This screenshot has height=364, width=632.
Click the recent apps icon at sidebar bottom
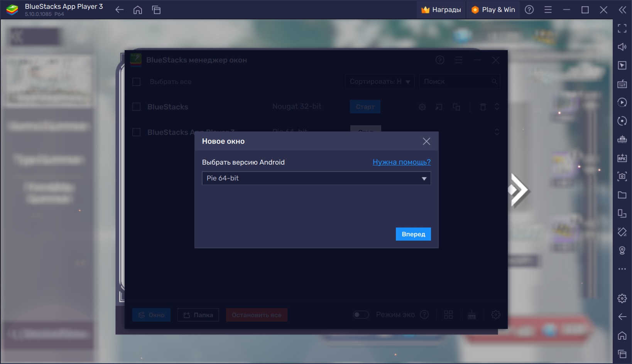click(x=622, y=354)
